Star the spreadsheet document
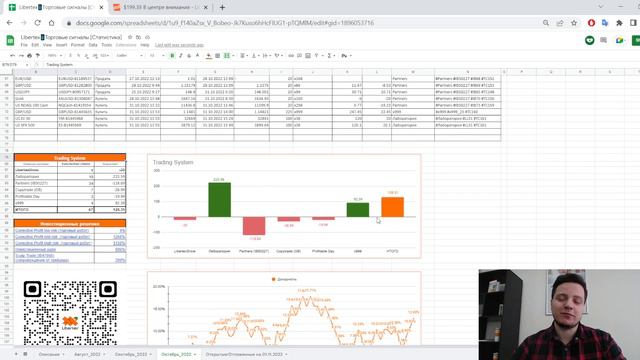This screenshot has height=360, width=640. pyautogui.click(x=130, y=37)
